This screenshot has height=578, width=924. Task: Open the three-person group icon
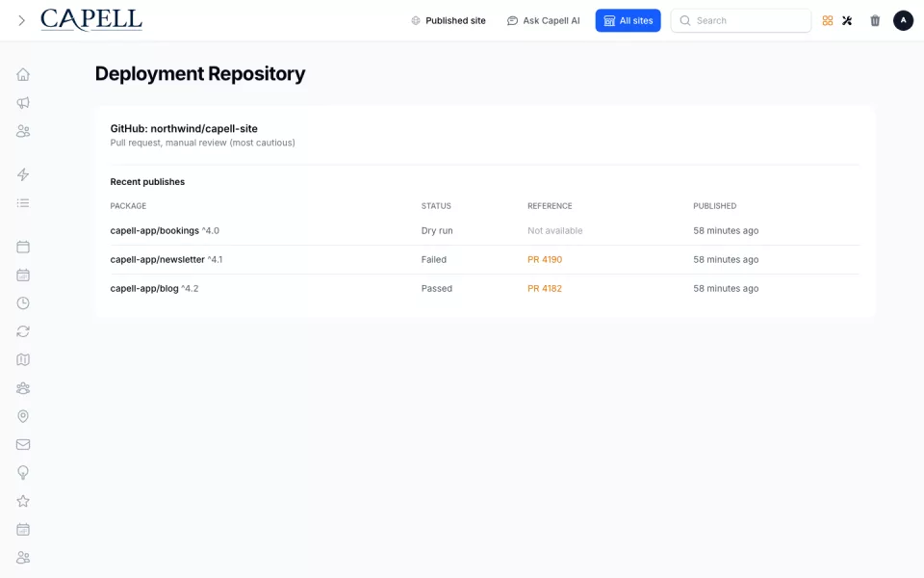coord(23,388)
